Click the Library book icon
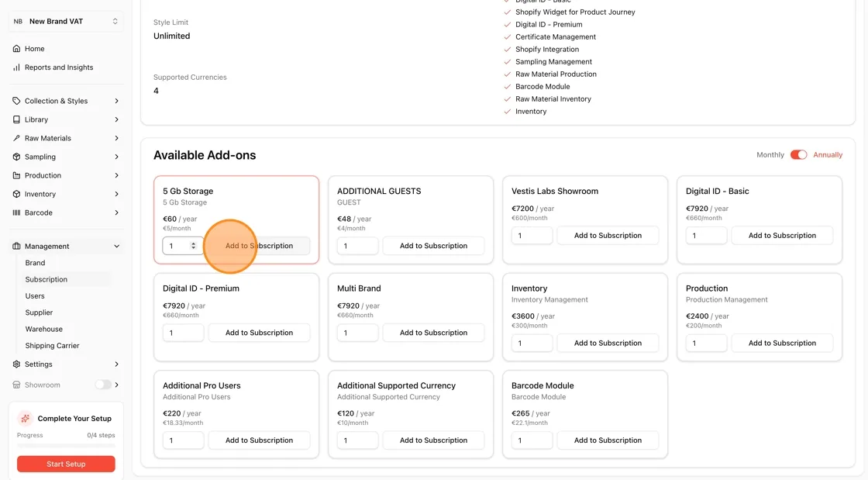This screenshot has height=480, width=868. [16, 119]
